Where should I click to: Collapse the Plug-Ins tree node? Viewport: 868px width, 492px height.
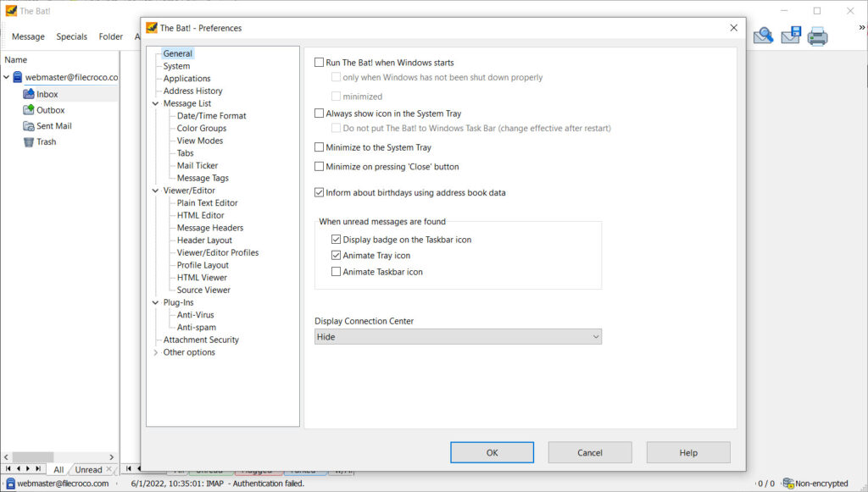tap(156, 302)
